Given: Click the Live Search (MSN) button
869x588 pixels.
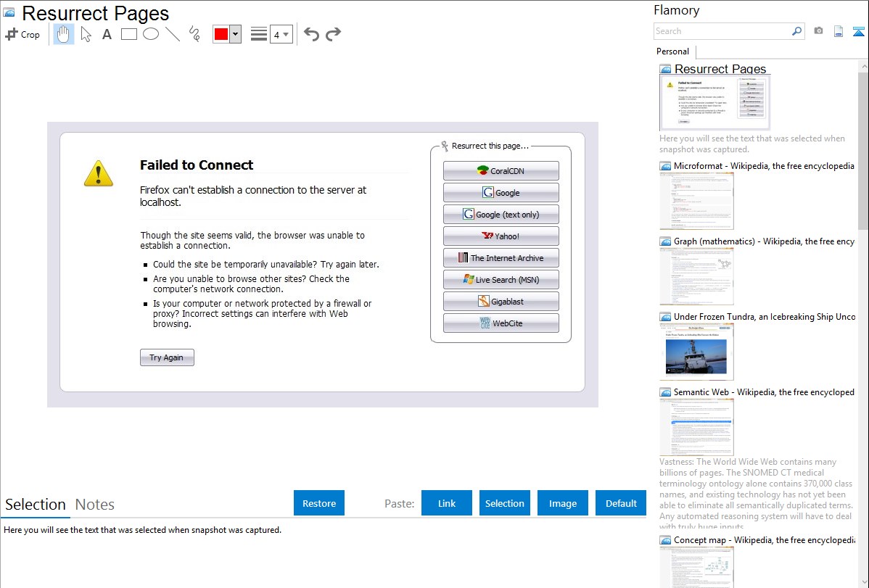Looking at the screenshot, I should 501,279.
